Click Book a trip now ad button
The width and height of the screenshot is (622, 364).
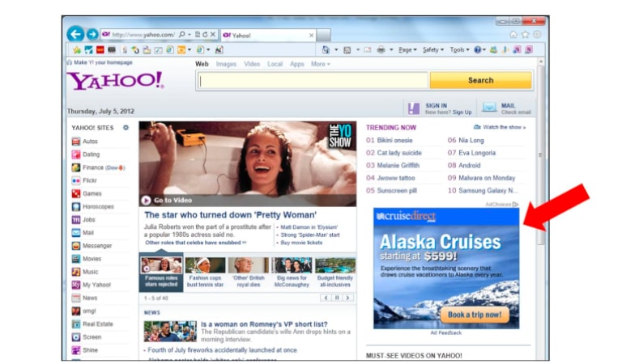475,315
